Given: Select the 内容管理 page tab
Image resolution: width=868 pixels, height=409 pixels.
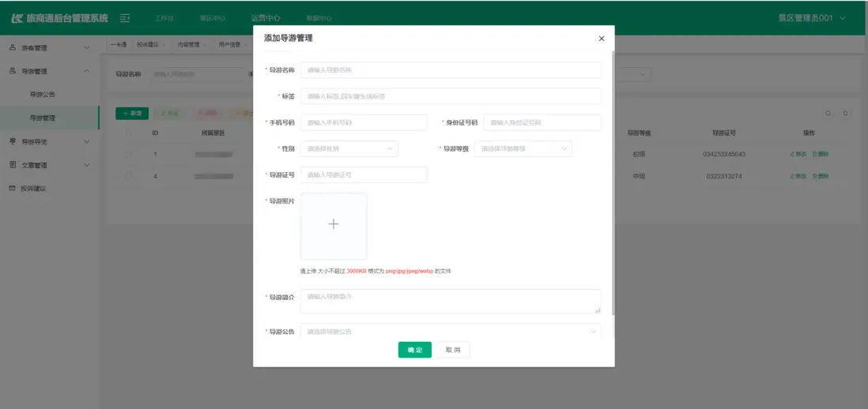Looking at the screenshot, I should pyautogui.click(x=191, y=45).
